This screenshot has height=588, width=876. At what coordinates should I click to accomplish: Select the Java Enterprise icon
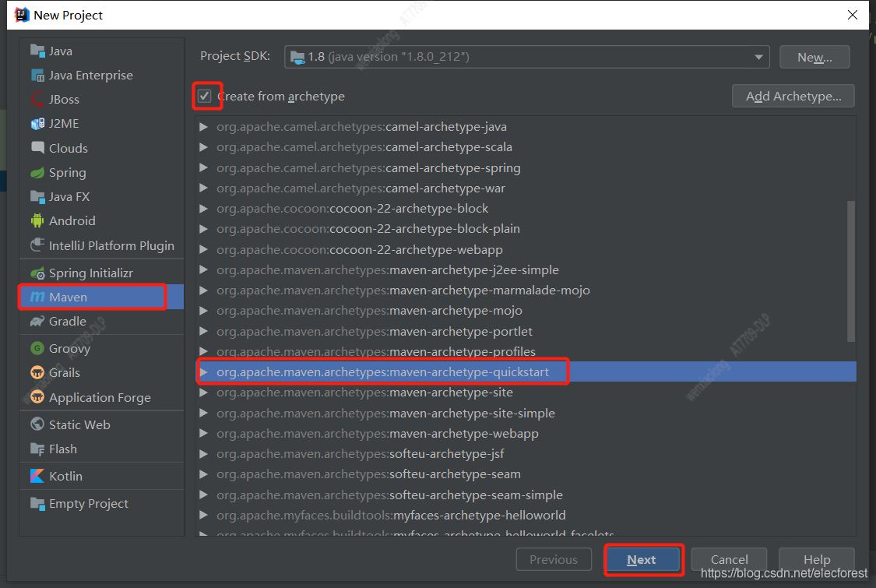click(x=37, y=75)
